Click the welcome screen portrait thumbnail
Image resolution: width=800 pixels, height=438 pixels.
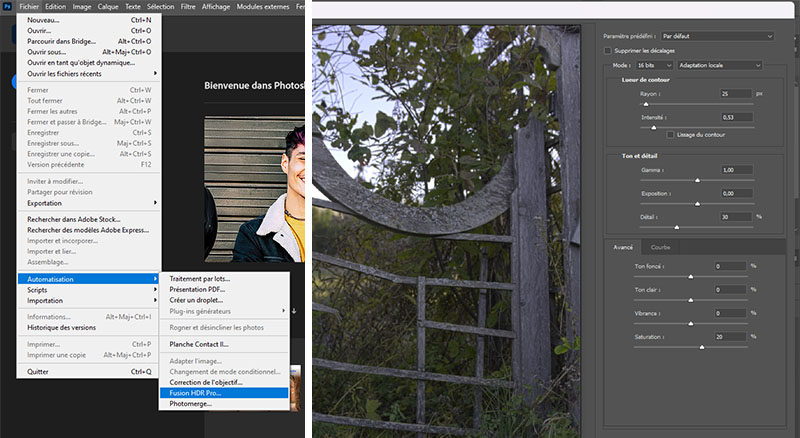(255, 189)
